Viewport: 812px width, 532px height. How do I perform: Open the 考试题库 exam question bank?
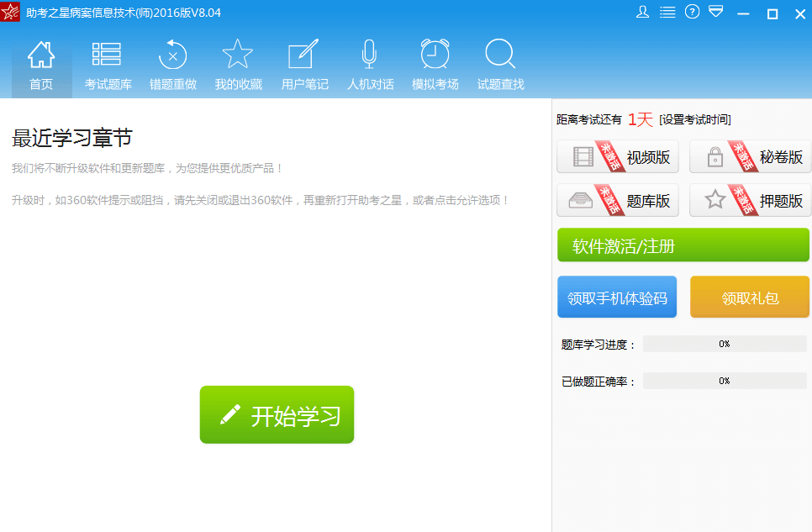click(108, 66)
